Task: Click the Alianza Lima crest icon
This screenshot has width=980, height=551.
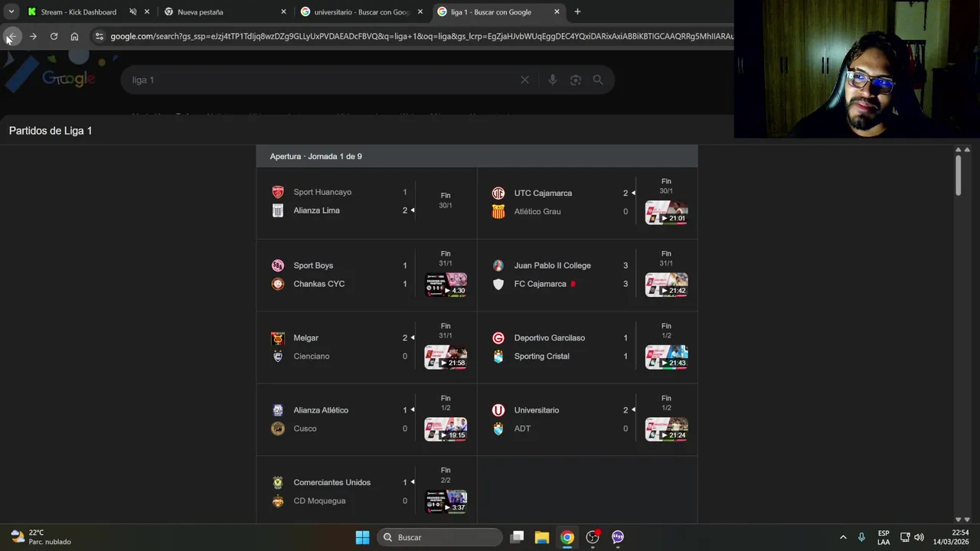Action: point(278,210)
